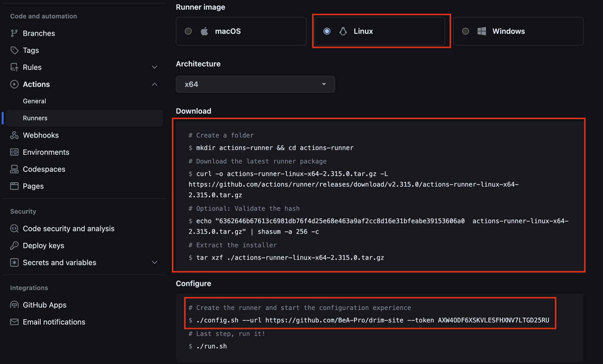
Task: Click the '# Create a folder' comment
Action: coord(221,135)
